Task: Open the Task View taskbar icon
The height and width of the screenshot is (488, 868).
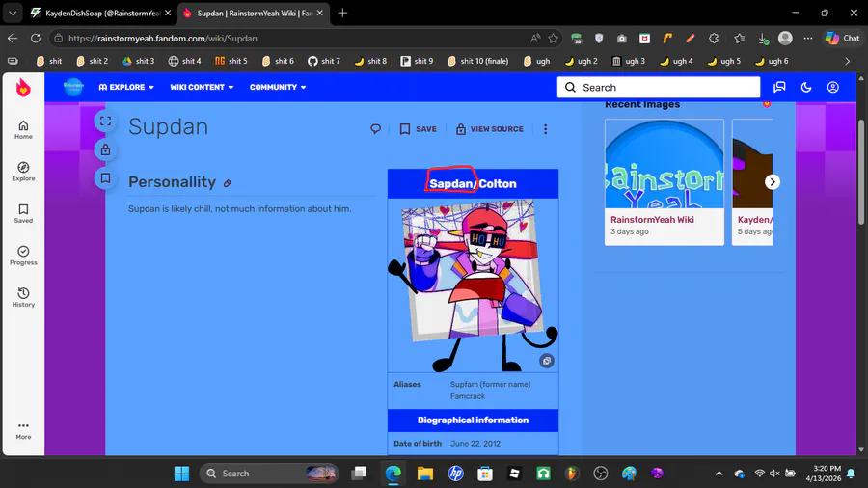Action: 360,474
